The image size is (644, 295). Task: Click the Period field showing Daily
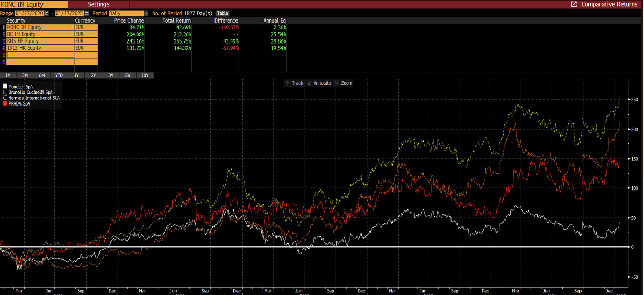[126, 13]
